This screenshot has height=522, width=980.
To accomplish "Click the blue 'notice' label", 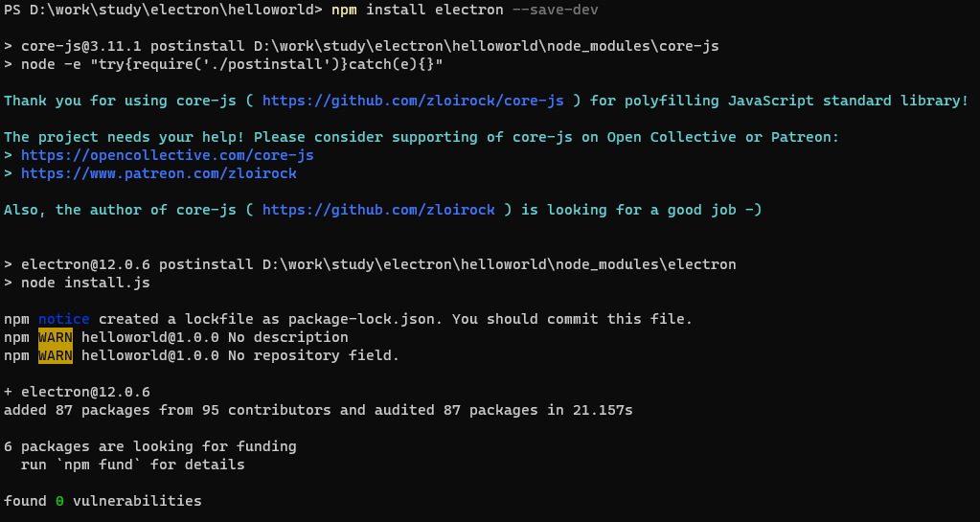I will click(64, 319).
